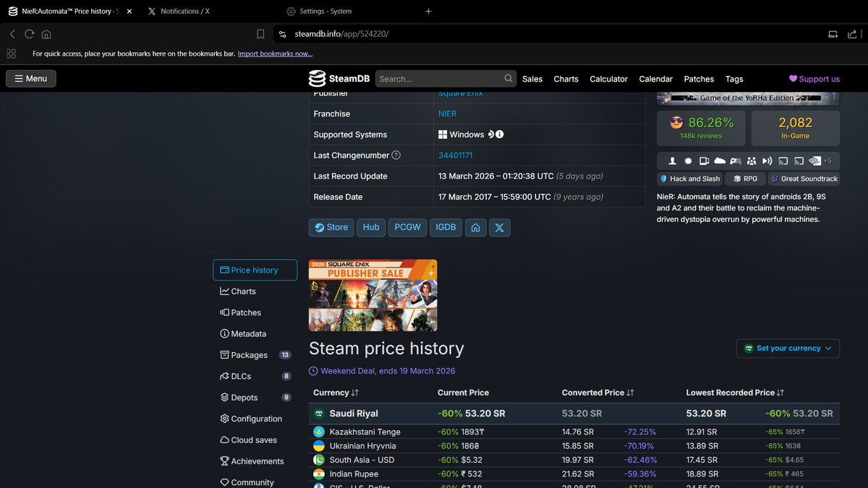The height and width of the screenshot is (488, 868).
Task: Click the SteamDB logo
Action: pyautogui.click(x=339, y=79)
